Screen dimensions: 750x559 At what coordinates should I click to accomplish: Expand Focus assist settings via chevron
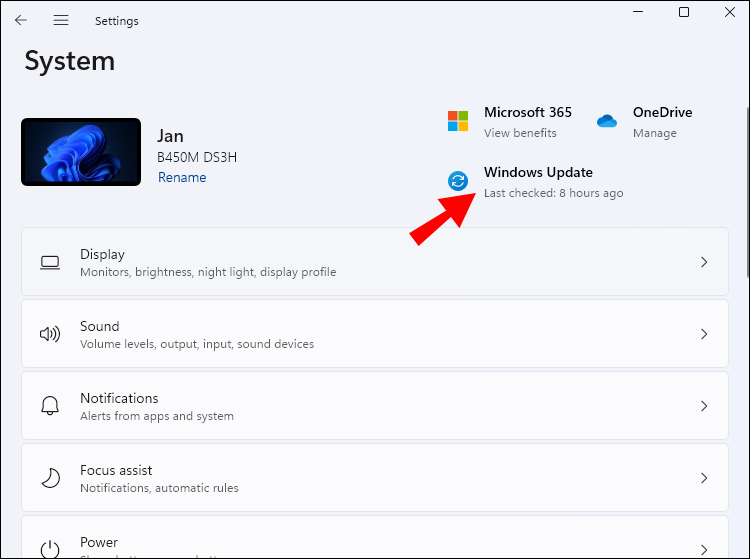704,478
